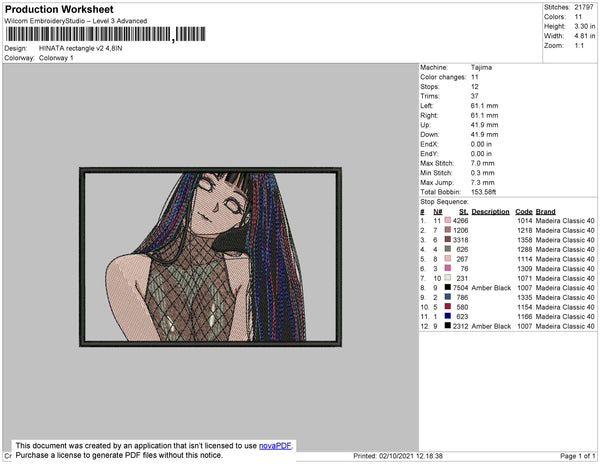Click the Stops value '12'

tap(474, 86)
